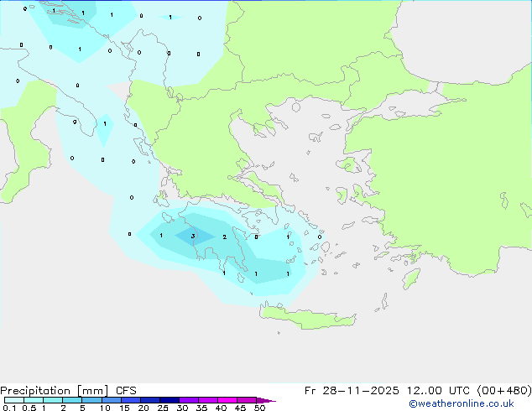532x411 pixels.
Task: Click the legend label '0.5'
Action: coord(29,408)
